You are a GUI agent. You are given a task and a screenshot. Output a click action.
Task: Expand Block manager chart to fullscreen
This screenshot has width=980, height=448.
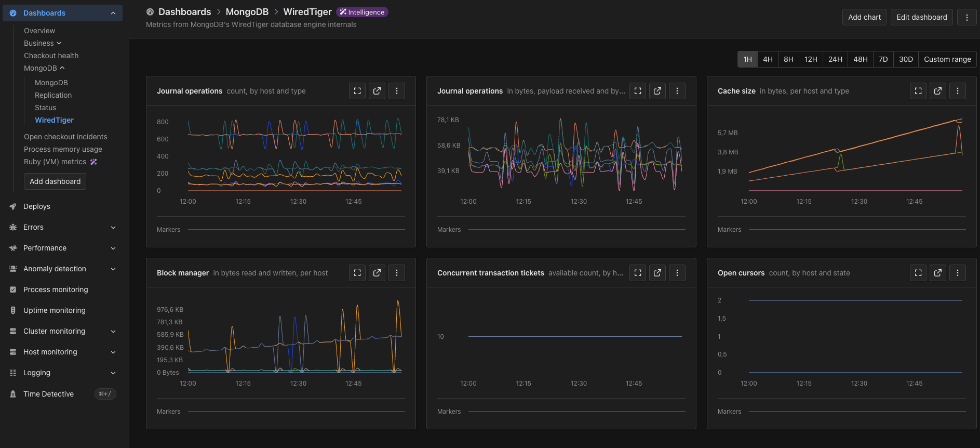pos(357,273)
